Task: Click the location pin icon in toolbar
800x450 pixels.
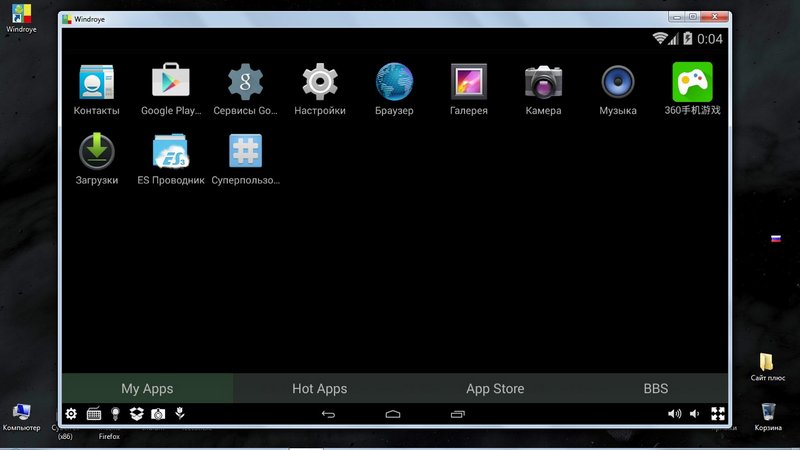Action: click(115, 414)
